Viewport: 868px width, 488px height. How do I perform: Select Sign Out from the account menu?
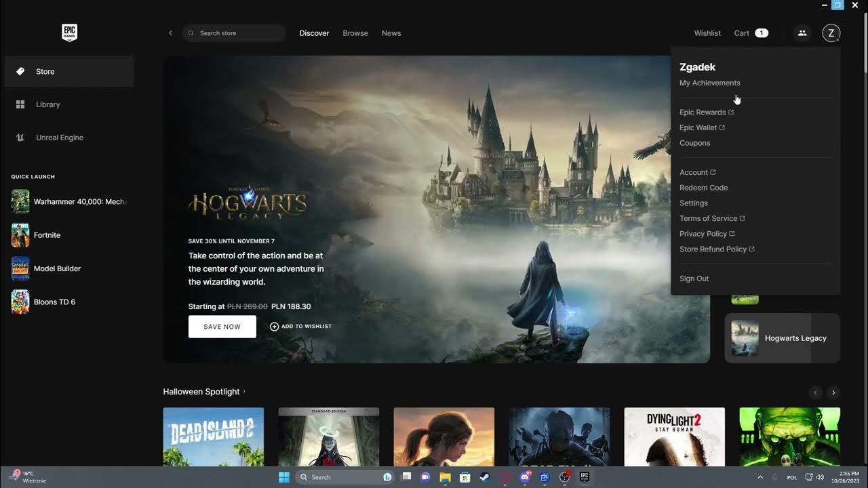[694, 278]
